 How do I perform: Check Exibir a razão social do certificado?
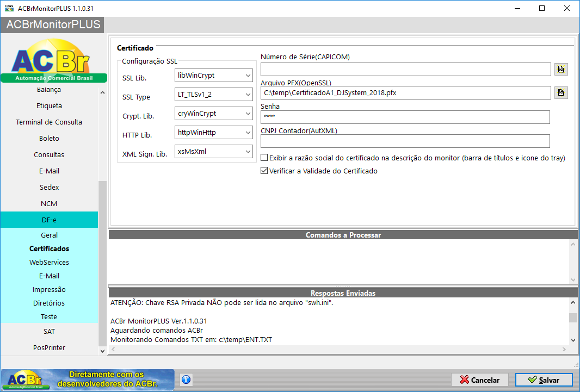tap(264, 158)
